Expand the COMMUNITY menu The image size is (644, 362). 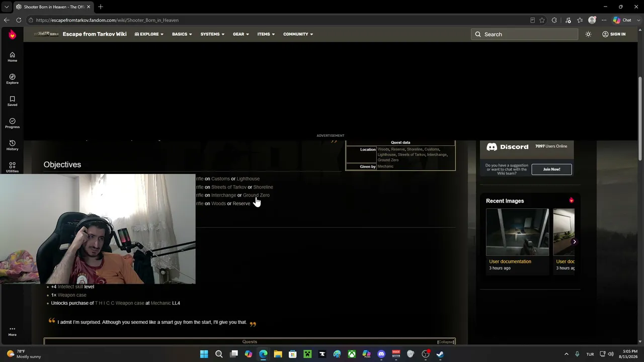pos(298,34)
